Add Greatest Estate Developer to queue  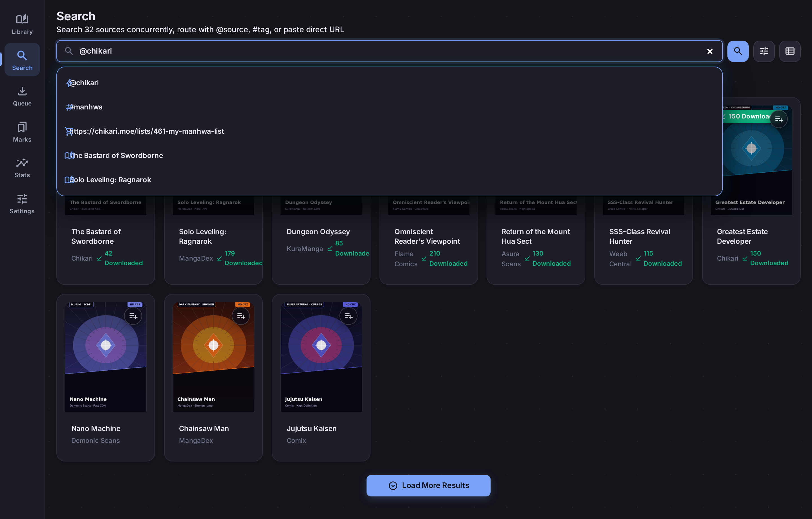tap(779, 119)
